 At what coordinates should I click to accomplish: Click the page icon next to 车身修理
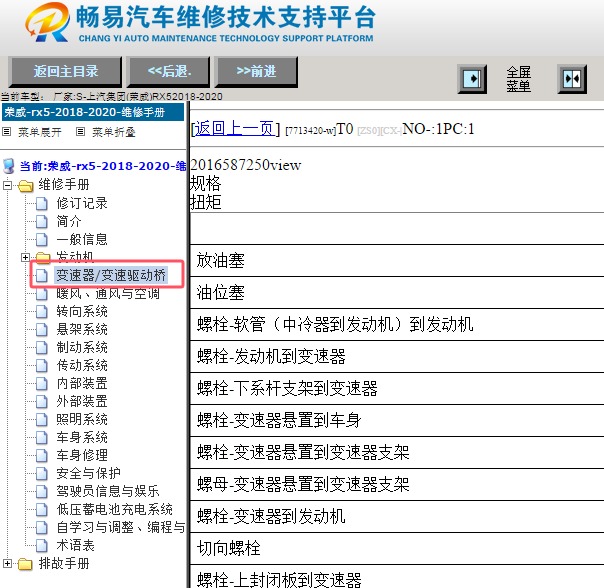coord(42,455)
